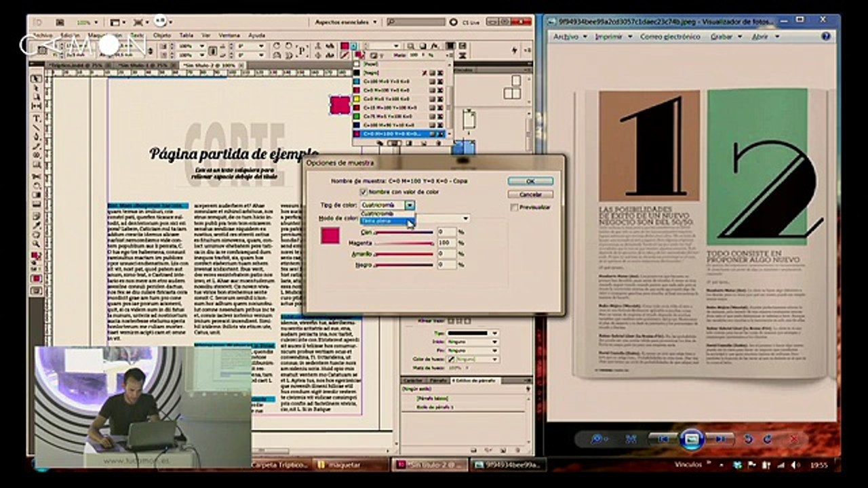Open the Ventana menu in InDesign
This screenshot has height=488, width=868.
pos(229,35)
